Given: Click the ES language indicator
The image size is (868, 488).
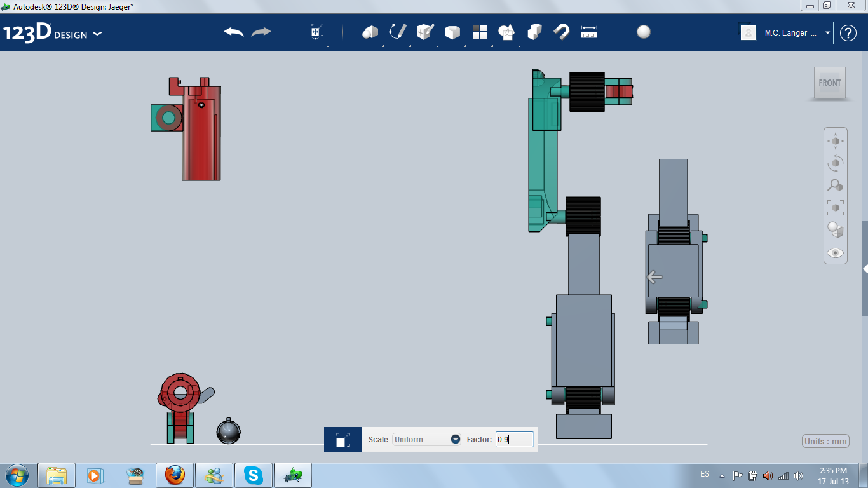Looking at the screenshot, I should point(705,474).
